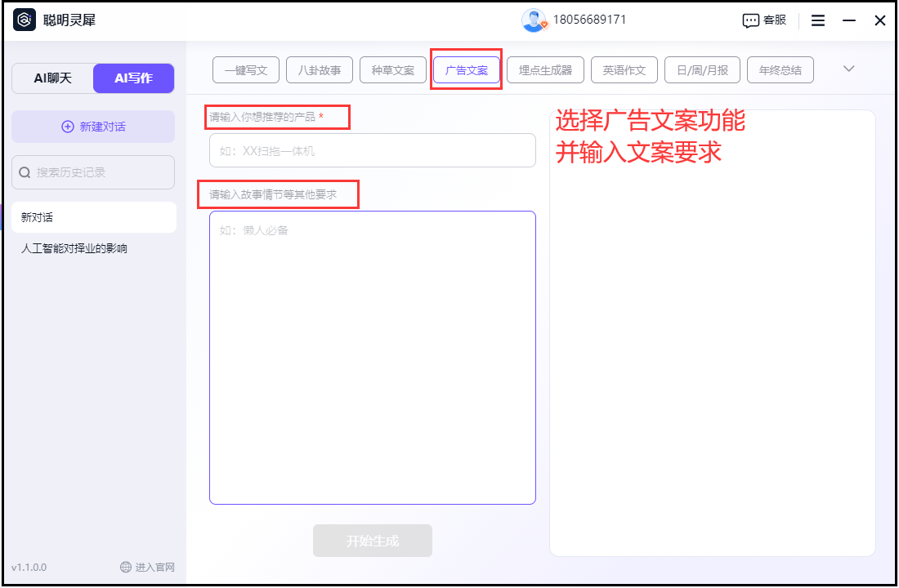Image resolution: width=899 pixels, height=588 pixels.
Task: Click the product name input field
Action: (x=372, y=150)
